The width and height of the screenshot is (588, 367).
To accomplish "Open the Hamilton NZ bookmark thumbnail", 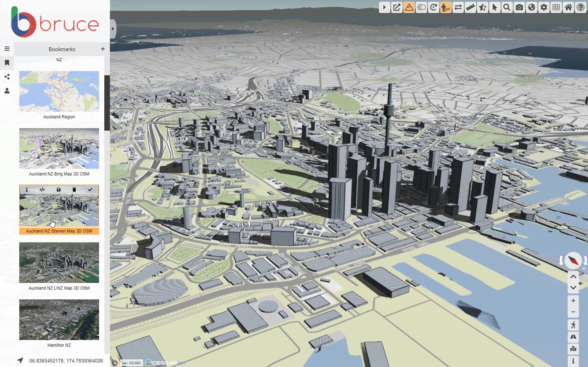I will tap(59, 319).
